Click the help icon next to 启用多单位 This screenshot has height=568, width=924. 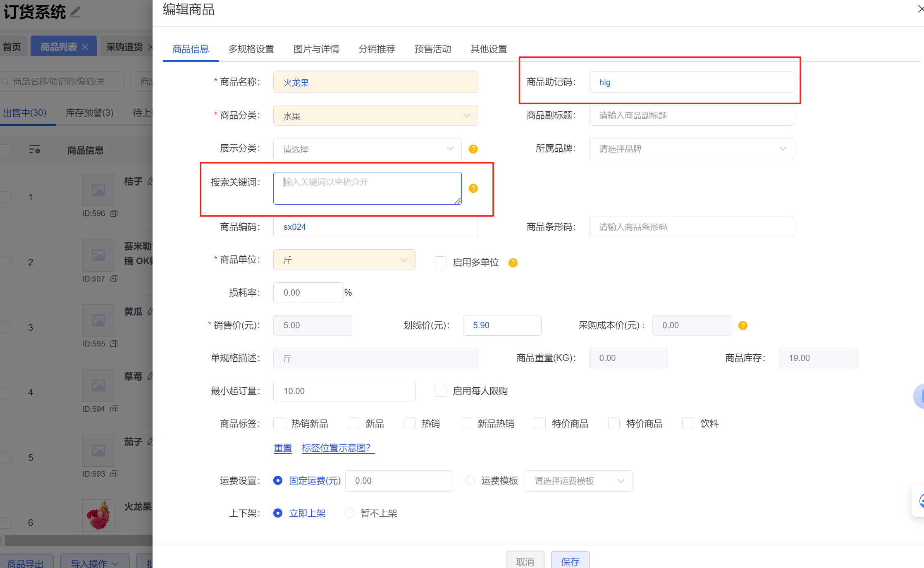[513, 263]
